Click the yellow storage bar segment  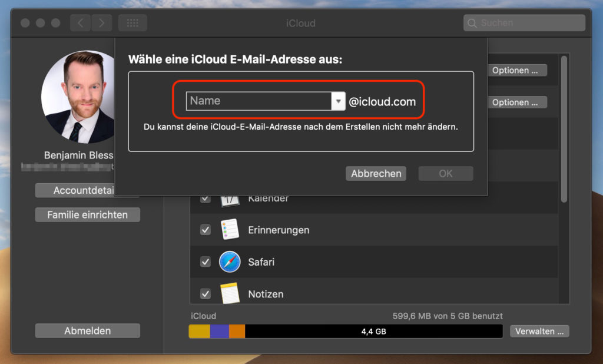pyautogui.click(x=200, y=331)
